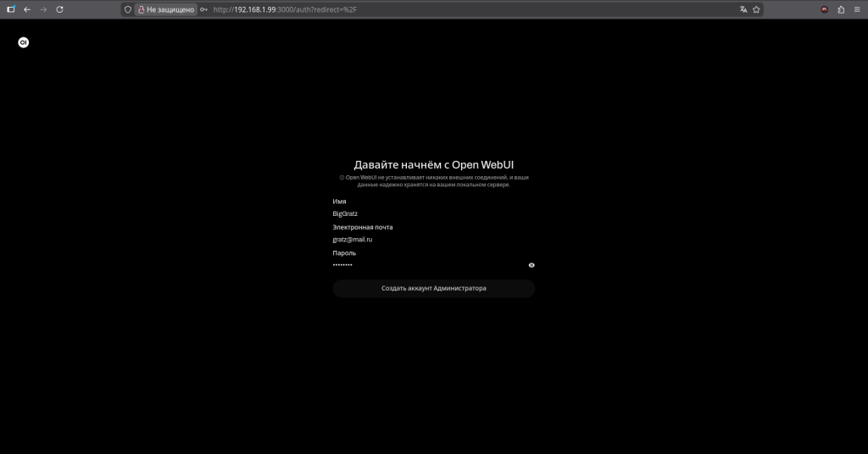Click the 'Создать аккаунт Администратора' button

433,289
